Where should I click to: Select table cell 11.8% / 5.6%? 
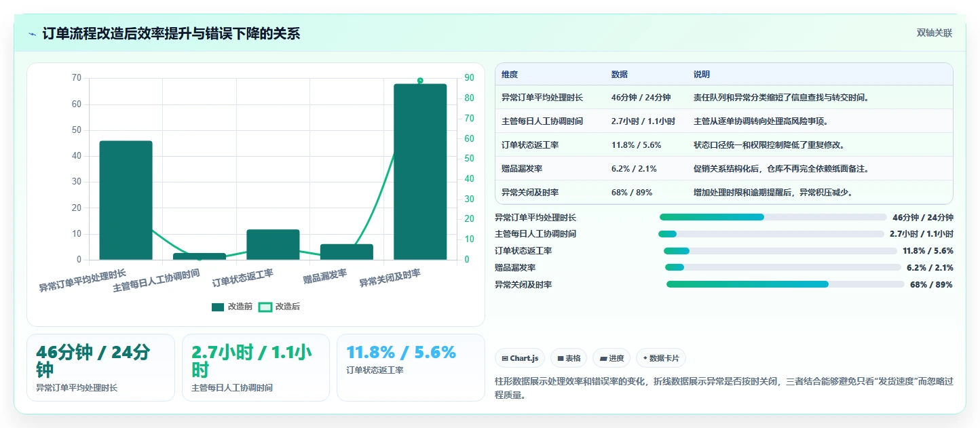636,145
